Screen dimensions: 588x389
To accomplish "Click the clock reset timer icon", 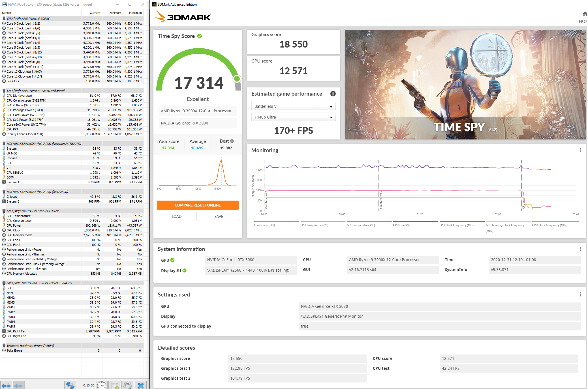I will point(101,385).
